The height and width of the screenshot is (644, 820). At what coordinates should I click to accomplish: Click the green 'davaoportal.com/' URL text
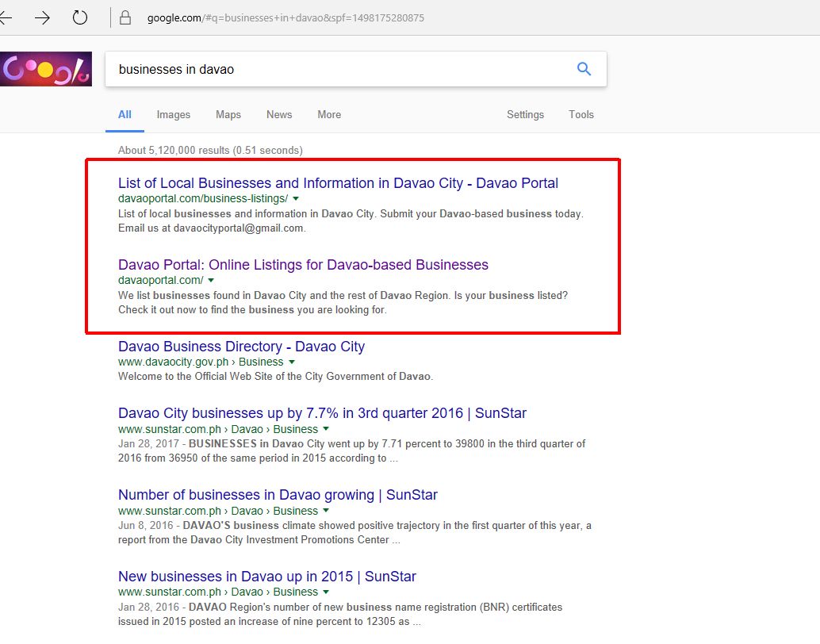click(x=160, y=280)
